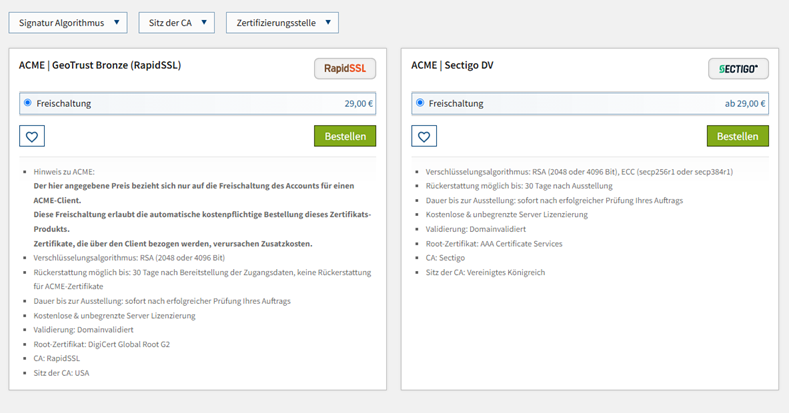
Task: Click the Sectigo logo badge
Action: [738, 68]
